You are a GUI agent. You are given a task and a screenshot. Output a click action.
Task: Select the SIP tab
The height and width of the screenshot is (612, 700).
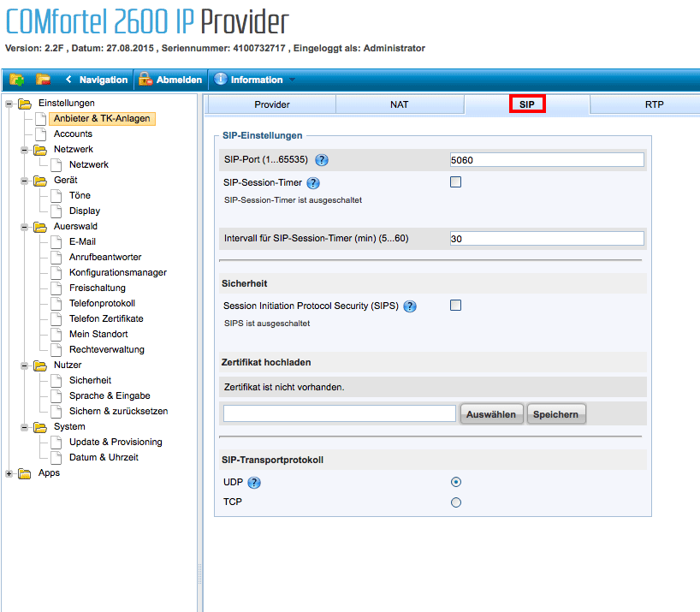pos(527,104)
